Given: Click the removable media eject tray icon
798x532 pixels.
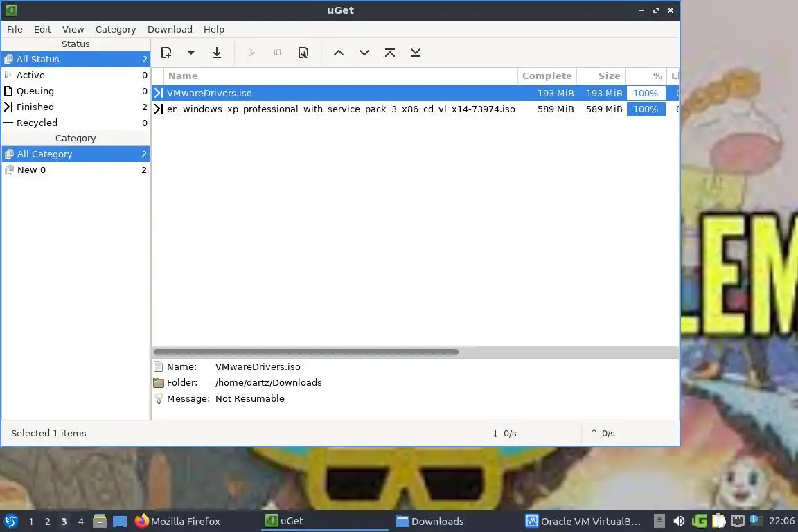Looking at the screenshot, I should tap(659, 522).
